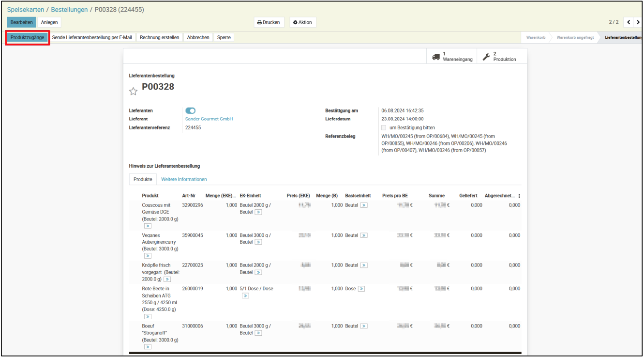Open the Dose base unit link arrow

(361, 289)
